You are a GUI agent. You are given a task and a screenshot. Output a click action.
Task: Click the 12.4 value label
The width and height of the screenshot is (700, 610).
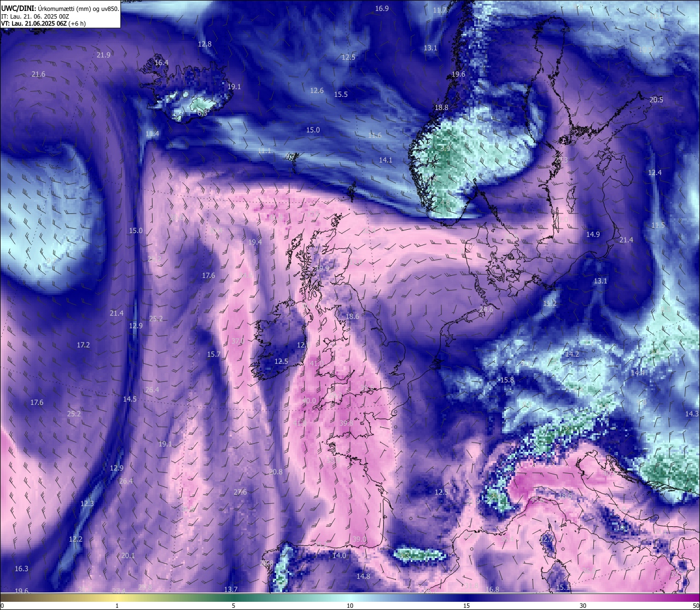coord(655,173)
